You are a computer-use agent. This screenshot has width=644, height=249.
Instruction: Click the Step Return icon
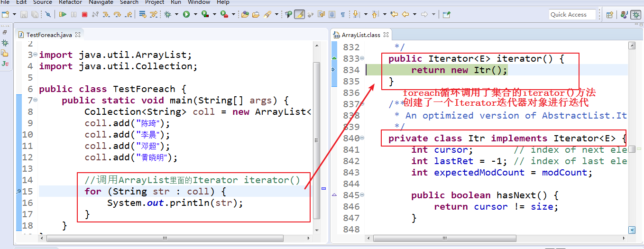128,15
